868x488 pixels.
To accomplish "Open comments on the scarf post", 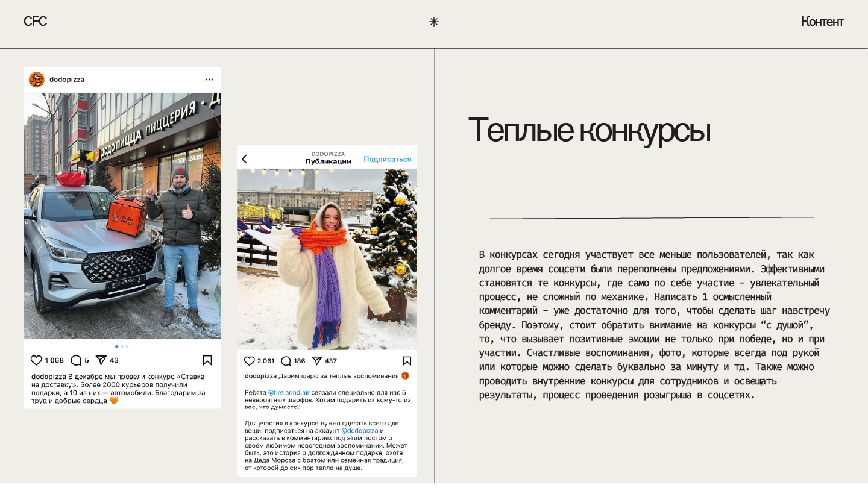I will pyautogui.click(x=286, y=361).
